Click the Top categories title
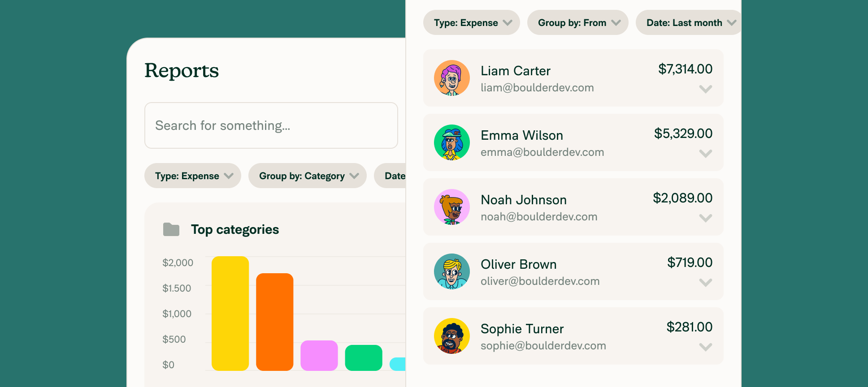Viewport: 868px width, 387px height. click(235, 229)
